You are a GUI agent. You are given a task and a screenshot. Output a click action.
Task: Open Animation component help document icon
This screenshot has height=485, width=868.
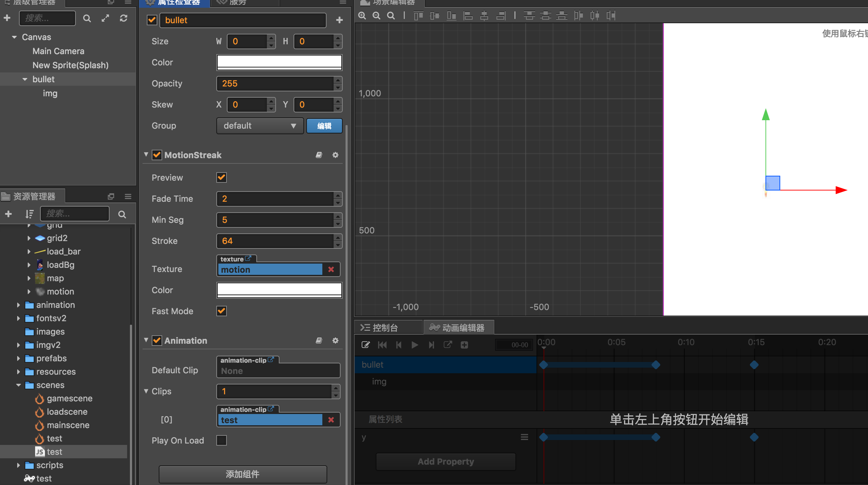pos(319,341)
